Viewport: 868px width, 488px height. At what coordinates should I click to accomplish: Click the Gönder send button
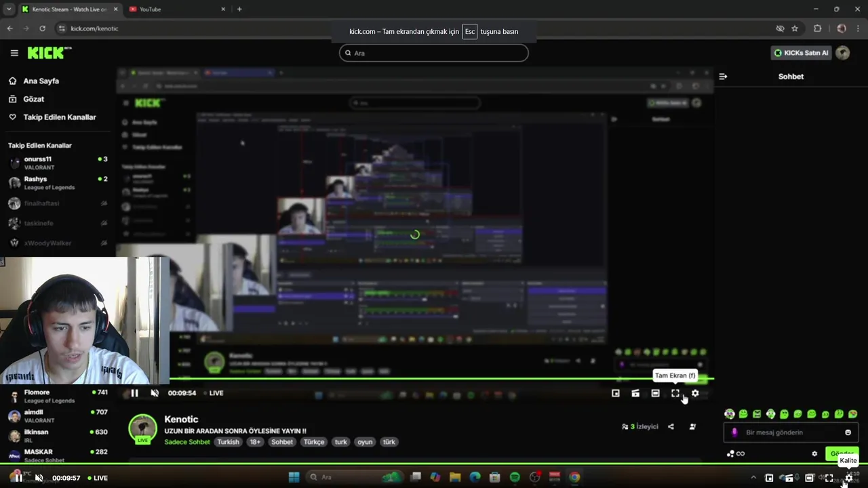click(842, 453)
